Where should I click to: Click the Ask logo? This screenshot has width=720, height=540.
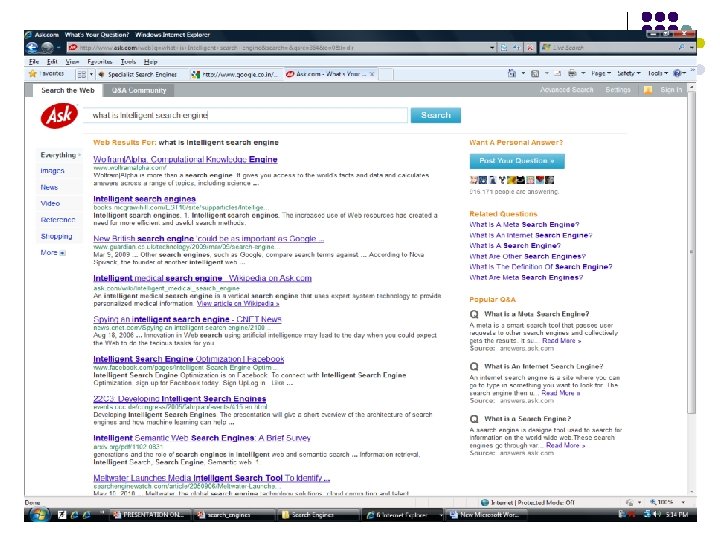pos(59,116)
